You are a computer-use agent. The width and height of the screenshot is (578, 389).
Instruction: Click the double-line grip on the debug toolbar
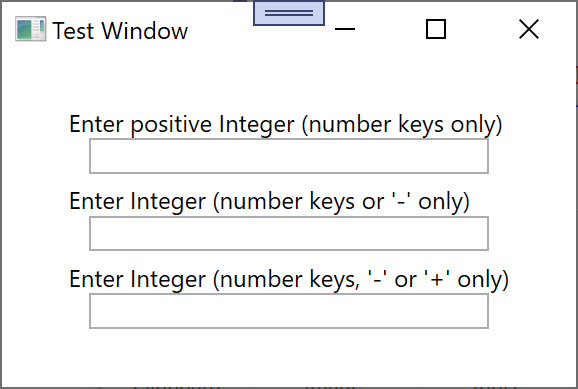(x=289, y=13)
